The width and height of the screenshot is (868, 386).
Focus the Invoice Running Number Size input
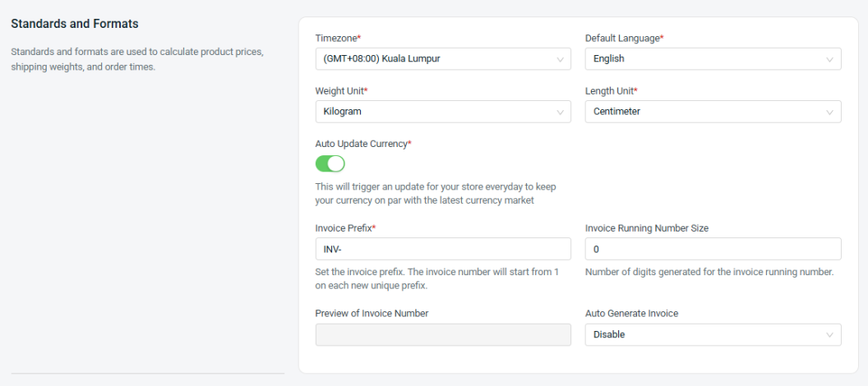pyautogui.click(x=713, y=249)
